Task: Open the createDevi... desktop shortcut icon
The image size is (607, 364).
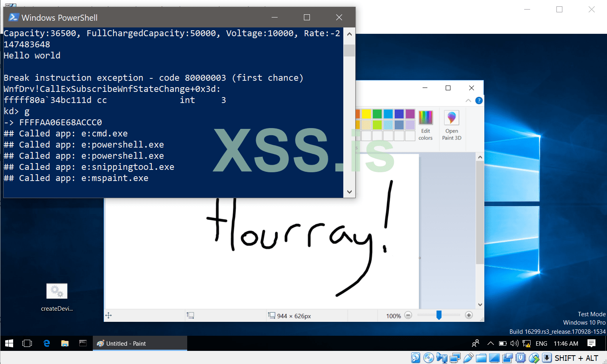Action: [57, 297]
